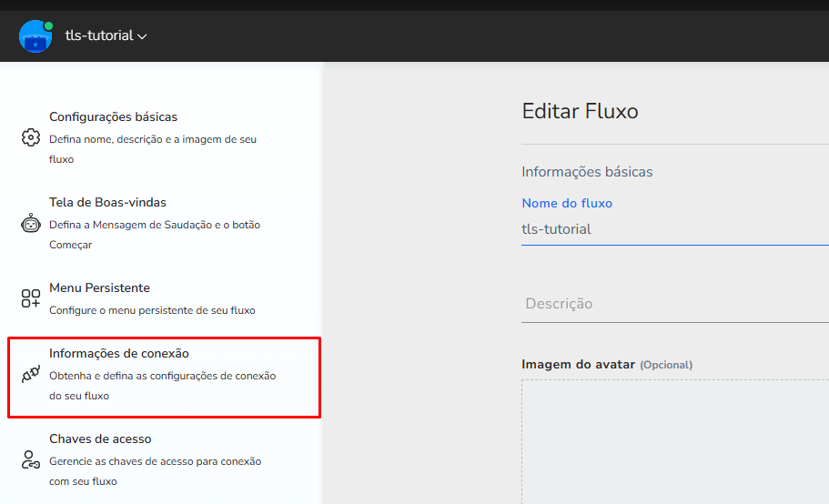Viewport: 829px width, 504px height.
Task: Open the Configurações básicas menu title
Action: 113,117
